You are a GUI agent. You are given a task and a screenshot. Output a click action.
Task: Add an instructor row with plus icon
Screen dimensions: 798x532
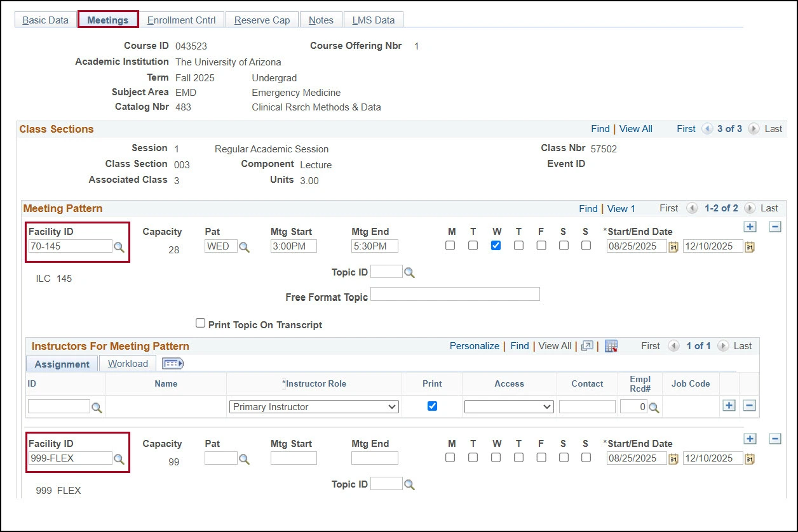[x=729, y=405]
